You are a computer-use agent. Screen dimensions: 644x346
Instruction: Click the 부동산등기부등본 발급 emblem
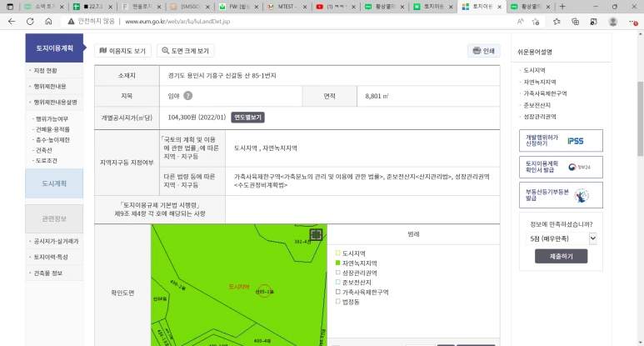point(582,196)
